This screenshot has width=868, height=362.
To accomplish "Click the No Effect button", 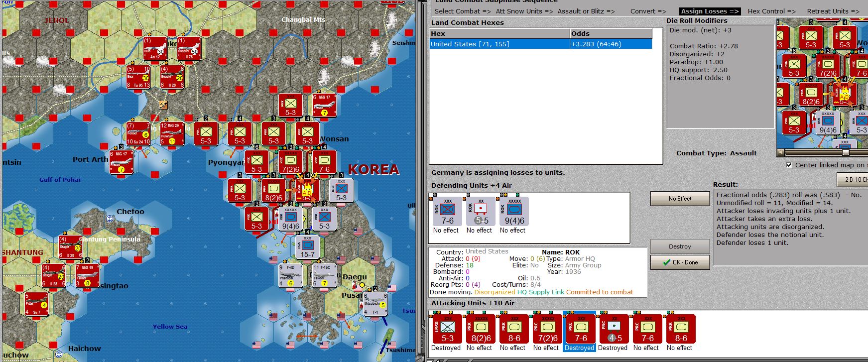I will click(680, 199).
